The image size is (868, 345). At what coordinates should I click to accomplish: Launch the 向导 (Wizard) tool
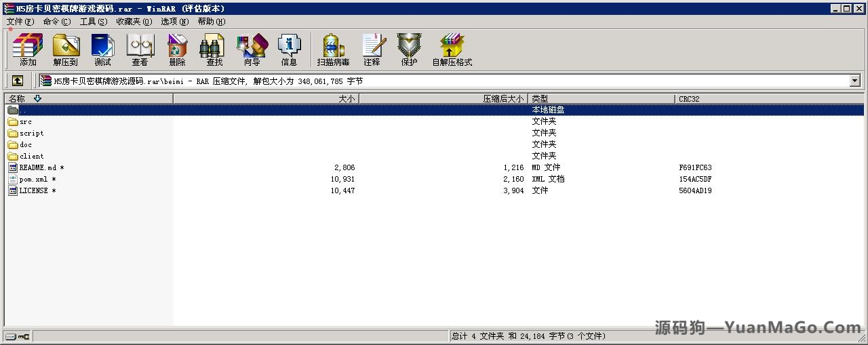click(252, 50)
